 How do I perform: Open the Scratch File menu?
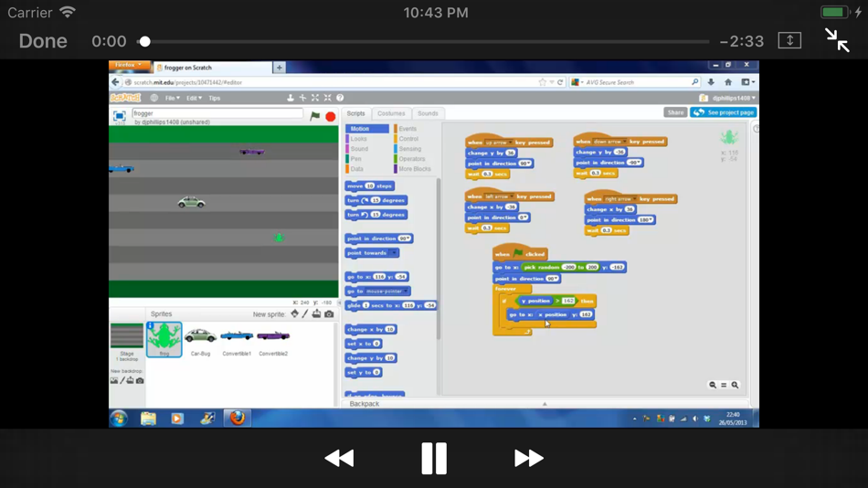coord(172,98)
